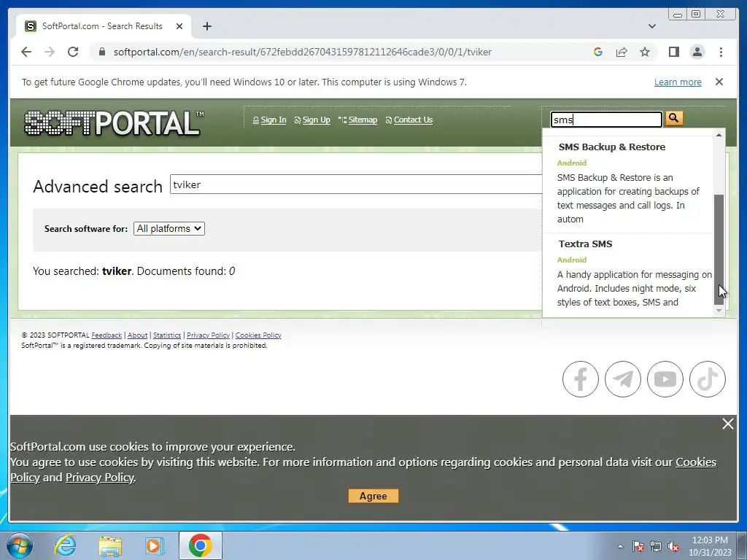Screen dimensions: 747x560
Task: Open the Windows Start menu
Action: click(20, 545)
